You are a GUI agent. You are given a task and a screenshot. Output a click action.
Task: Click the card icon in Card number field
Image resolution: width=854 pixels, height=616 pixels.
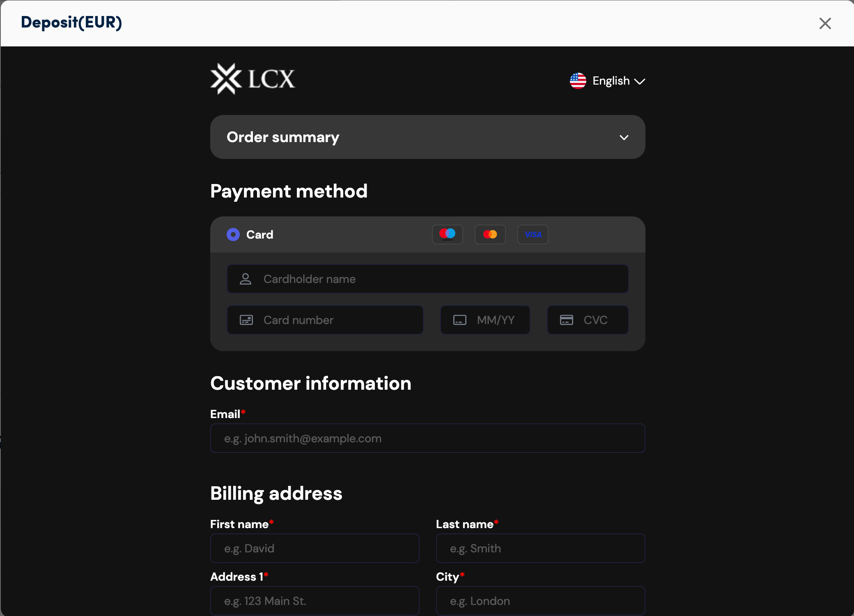coord(246,320)
